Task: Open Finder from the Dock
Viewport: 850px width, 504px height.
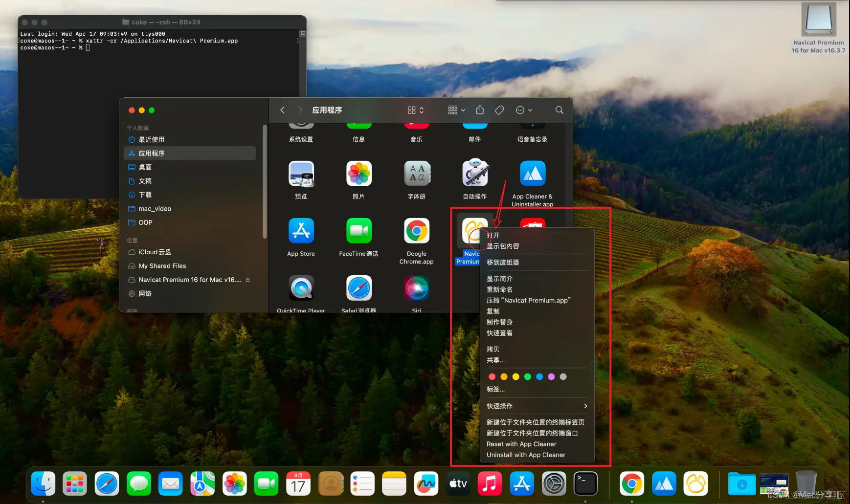Action: (x=43, y=484)
